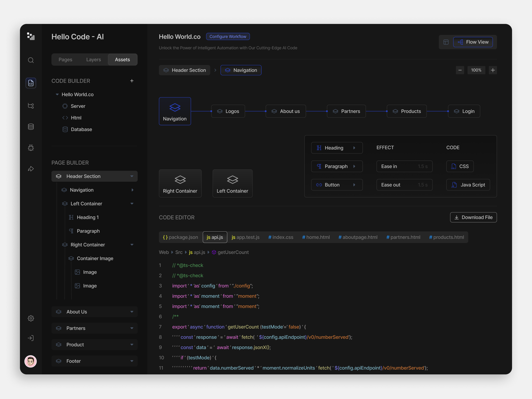Click the zoom plus control
532x399 pixels.
[x=493, y=70]
